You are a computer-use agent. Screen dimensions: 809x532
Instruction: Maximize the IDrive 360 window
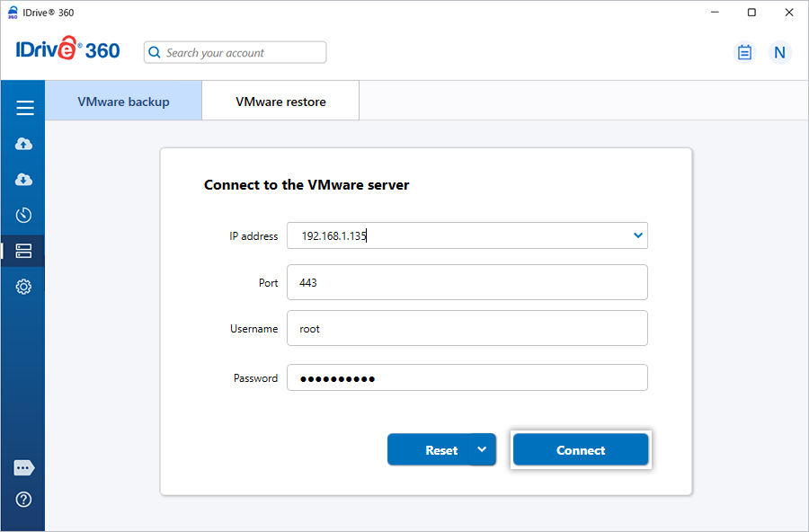751,13
